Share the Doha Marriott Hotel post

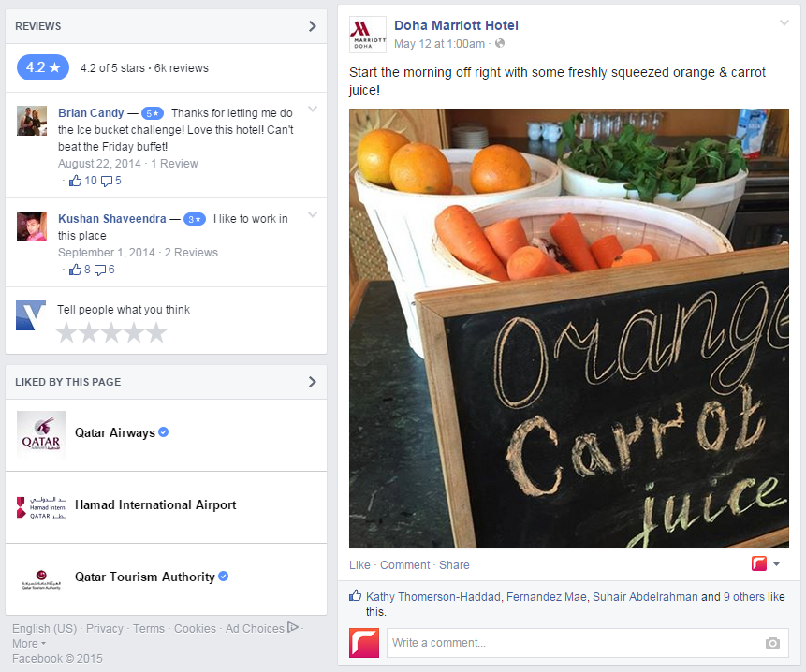pyautogui.click(x=454, y=565)
